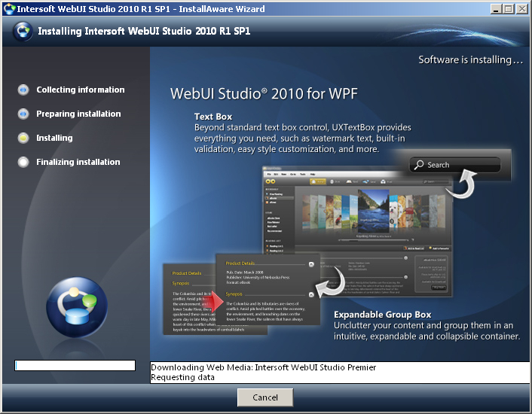This screenshot has width=532, height=414.
Task: Click the Synopsis collapse button in the foreground panel
Action: point(311,295)
